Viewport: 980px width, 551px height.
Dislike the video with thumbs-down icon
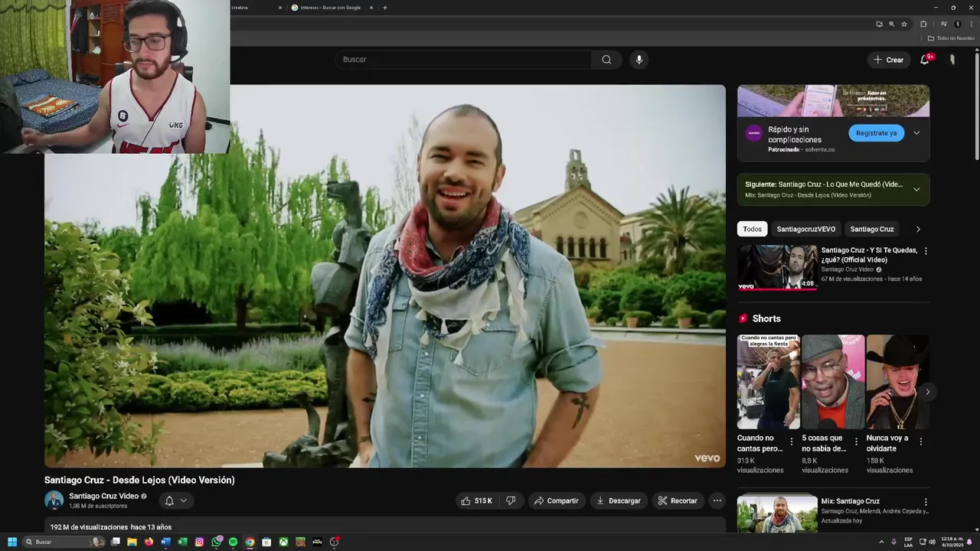coord(511,500)
